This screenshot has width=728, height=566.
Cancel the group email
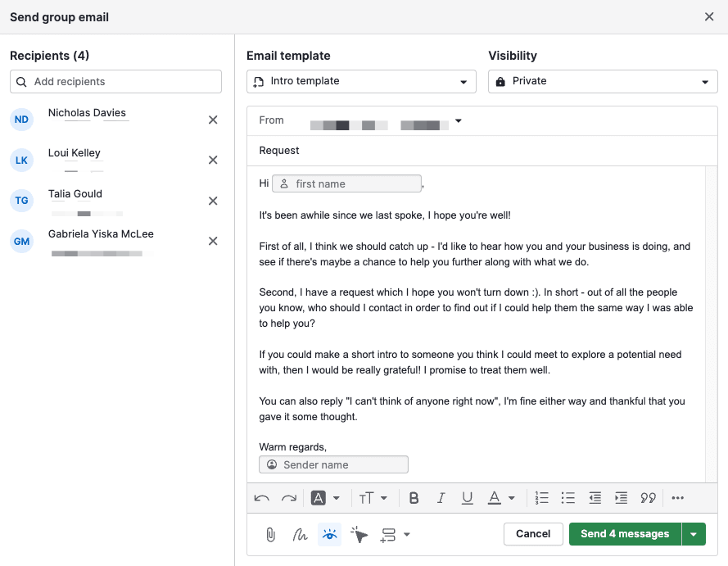[x=533, y=534]
